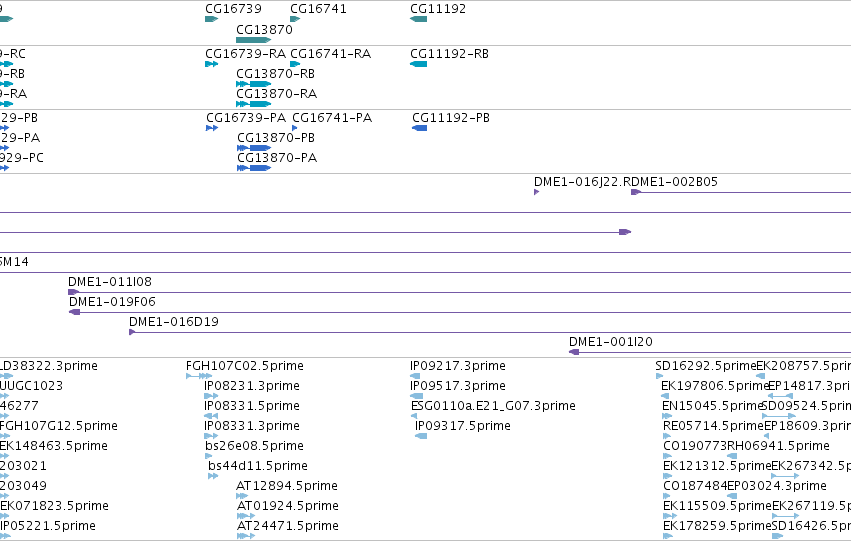Viewport: 851px width, 541px height.
Task: Click the EK148463.5prime EST label
Action: [54, 446]
